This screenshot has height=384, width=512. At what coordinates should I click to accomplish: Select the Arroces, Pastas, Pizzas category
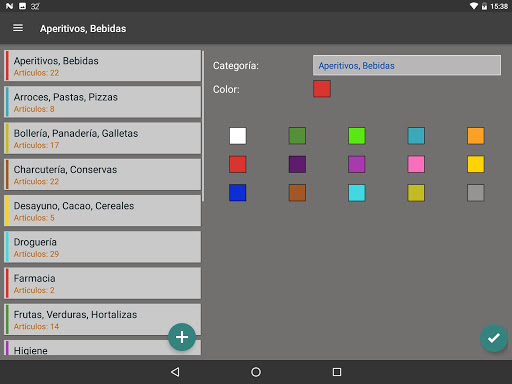[x=103, y=102]
